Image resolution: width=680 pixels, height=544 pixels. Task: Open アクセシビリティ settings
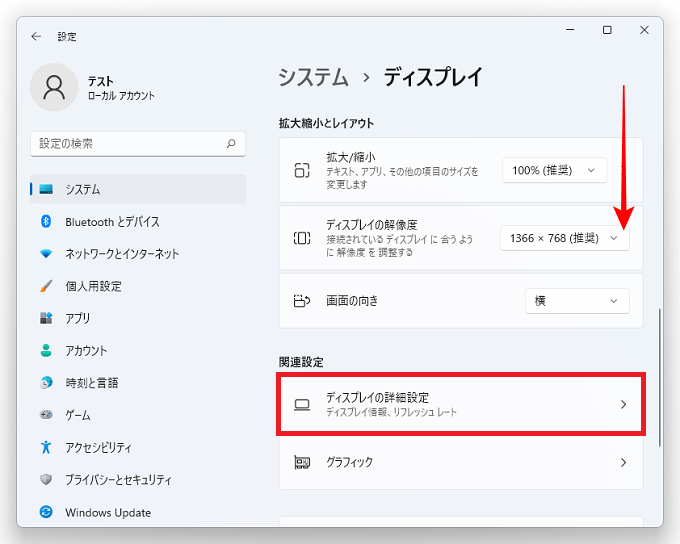(138, 447)
